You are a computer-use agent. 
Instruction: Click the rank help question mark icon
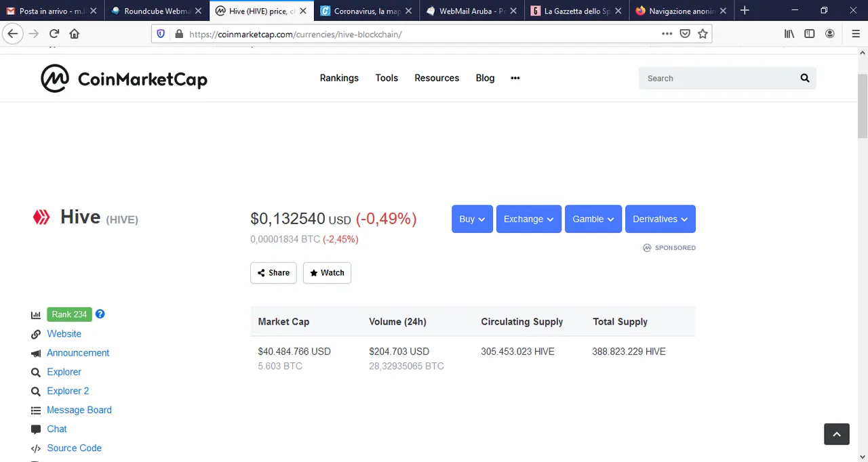point(100,314)
